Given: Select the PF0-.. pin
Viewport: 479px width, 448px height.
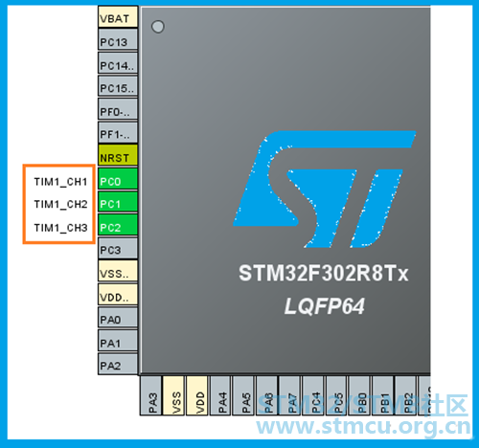Looking at the screenshot, I should click(118, 109).
